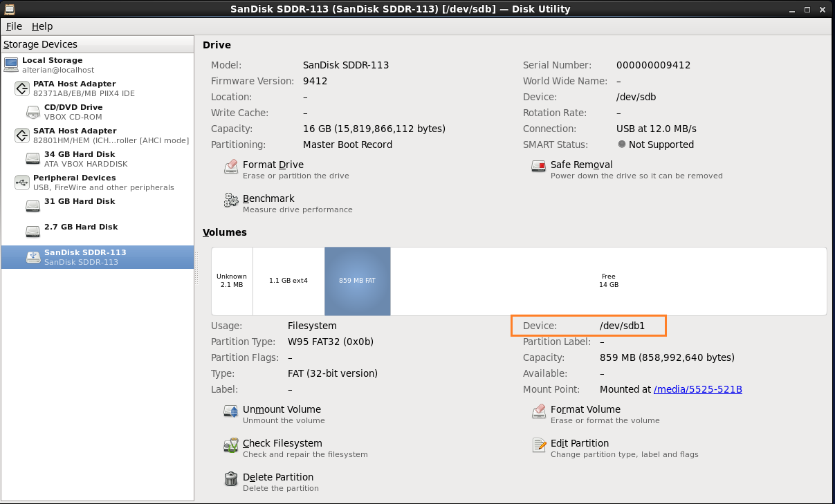This screenshot has width=835, height=504.
Task: Click the Safe Removal drive icon
Action: click(539, 167)
